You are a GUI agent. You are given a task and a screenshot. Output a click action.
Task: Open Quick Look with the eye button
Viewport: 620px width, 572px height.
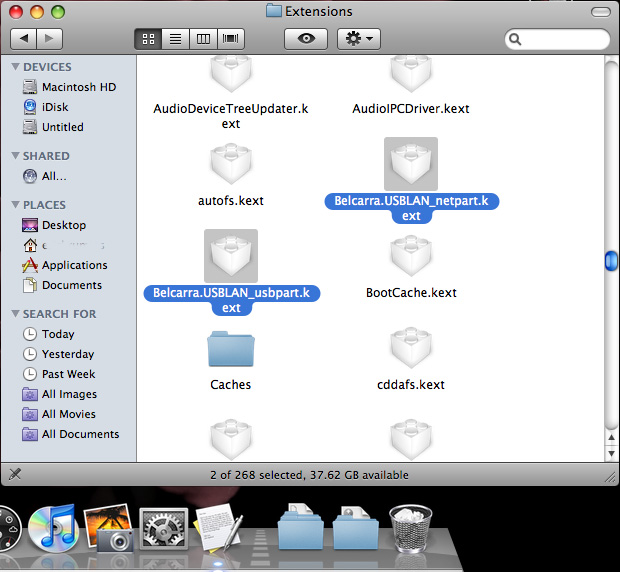[x=306, y=39]
